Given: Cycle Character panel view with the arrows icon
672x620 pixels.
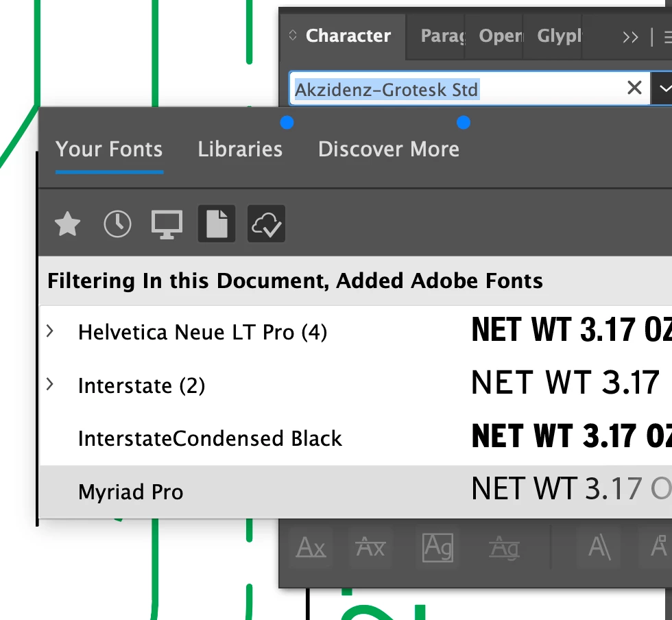Looking at the screenshot, I should 293,35.
